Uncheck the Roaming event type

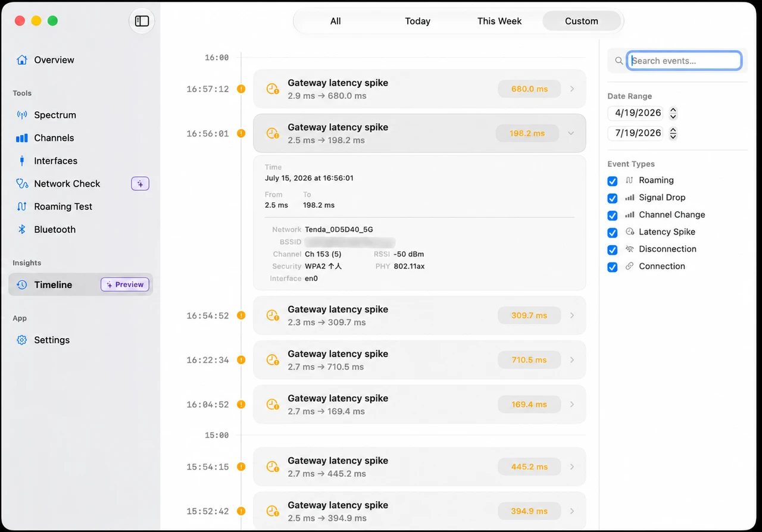pos(613,181)
